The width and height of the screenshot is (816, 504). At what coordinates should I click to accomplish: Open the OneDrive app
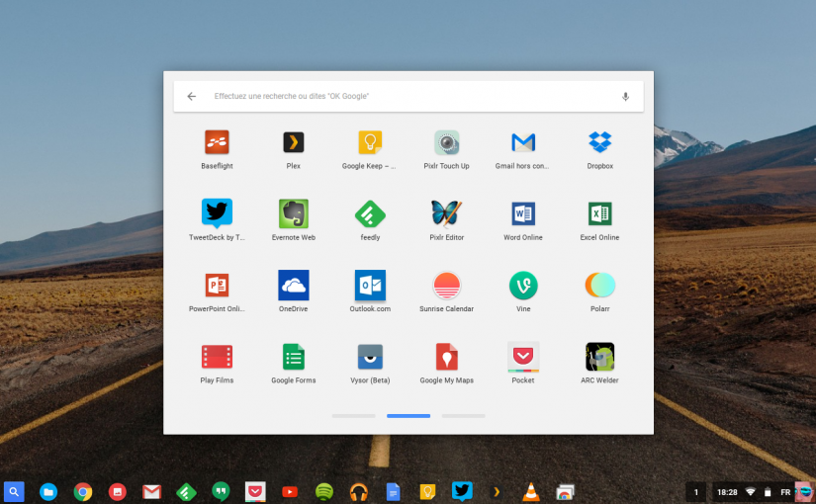click(294, 285)
